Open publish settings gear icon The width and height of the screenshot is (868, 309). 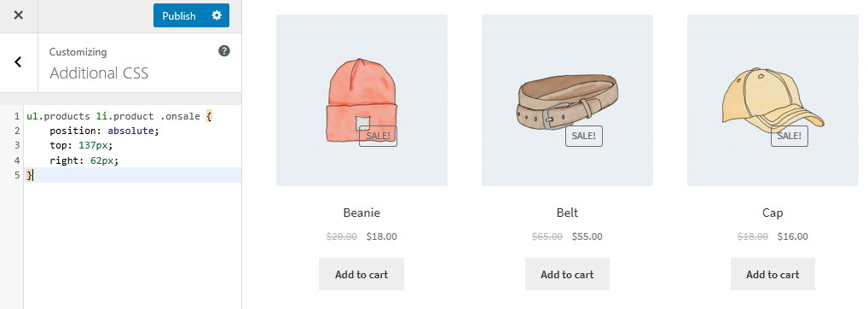[217, 15]
